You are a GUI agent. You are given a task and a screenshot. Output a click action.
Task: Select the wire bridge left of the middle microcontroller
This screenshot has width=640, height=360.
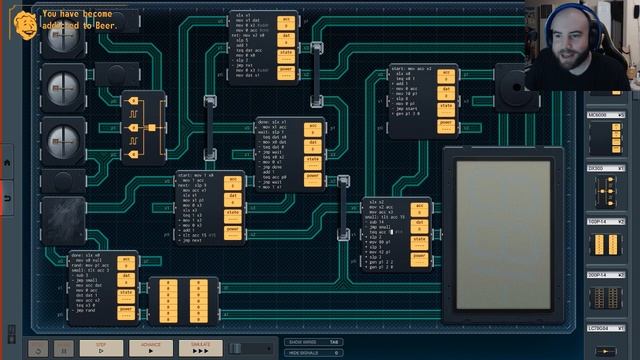click(210, 128)
